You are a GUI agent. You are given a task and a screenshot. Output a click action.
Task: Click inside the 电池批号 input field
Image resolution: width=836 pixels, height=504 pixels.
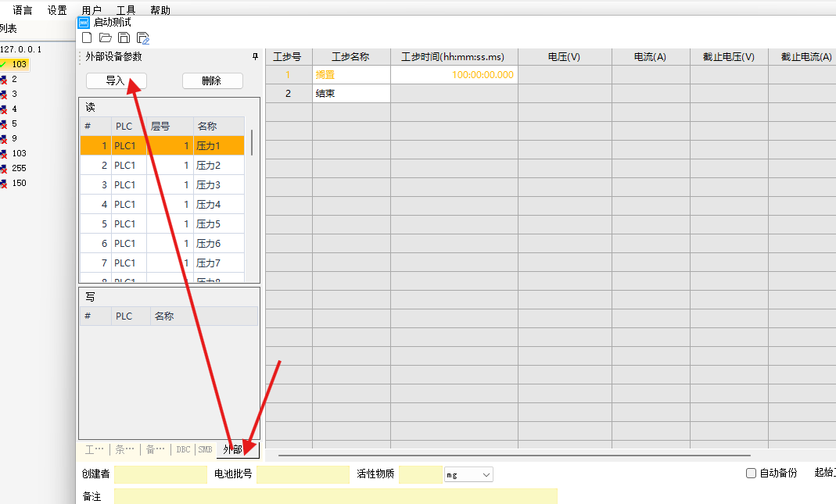(304, 474)
